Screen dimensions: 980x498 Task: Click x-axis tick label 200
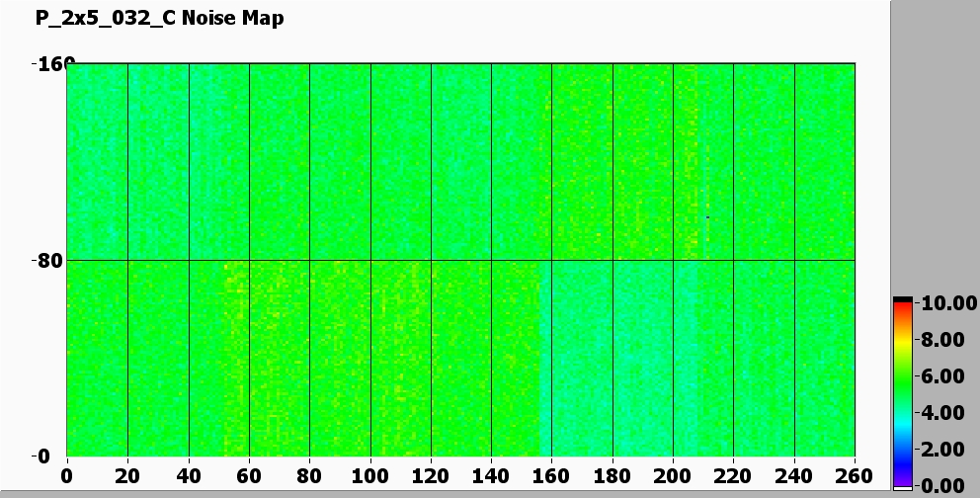[x=673, y=476]
